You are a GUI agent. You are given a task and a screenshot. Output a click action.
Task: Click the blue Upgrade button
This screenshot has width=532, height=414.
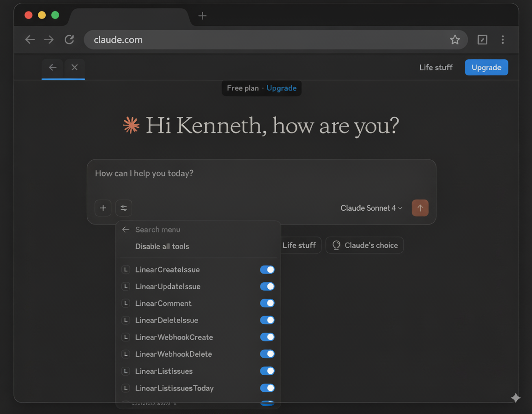click(x=486, y=67)
